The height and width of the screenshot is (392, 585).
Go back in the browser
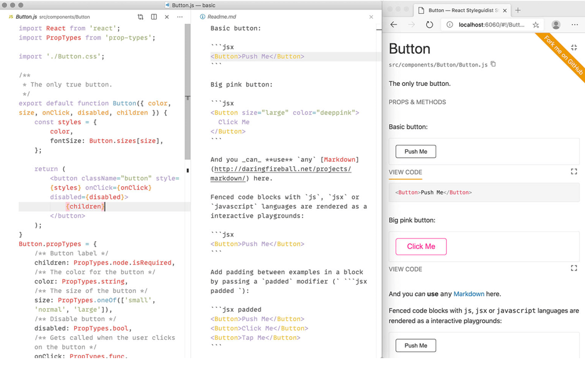[394, 24]
